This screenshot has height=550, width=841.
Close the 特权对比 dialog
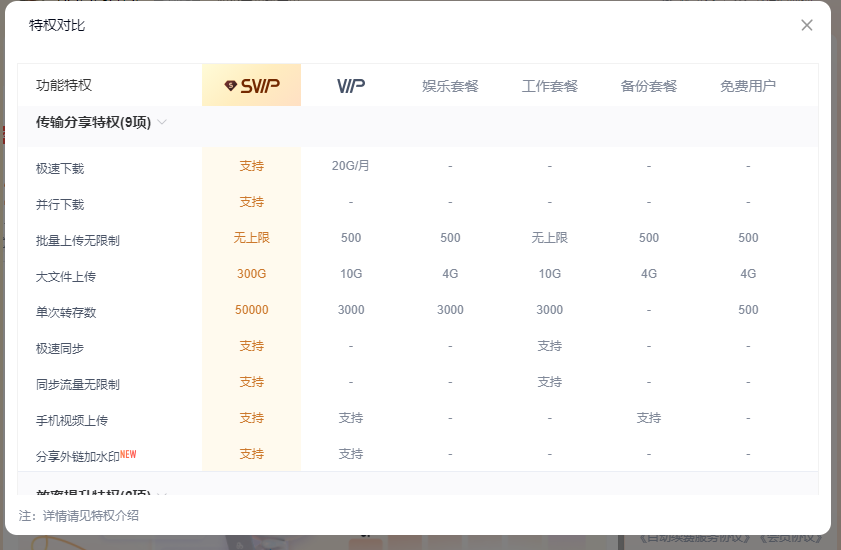click(806, 25)
